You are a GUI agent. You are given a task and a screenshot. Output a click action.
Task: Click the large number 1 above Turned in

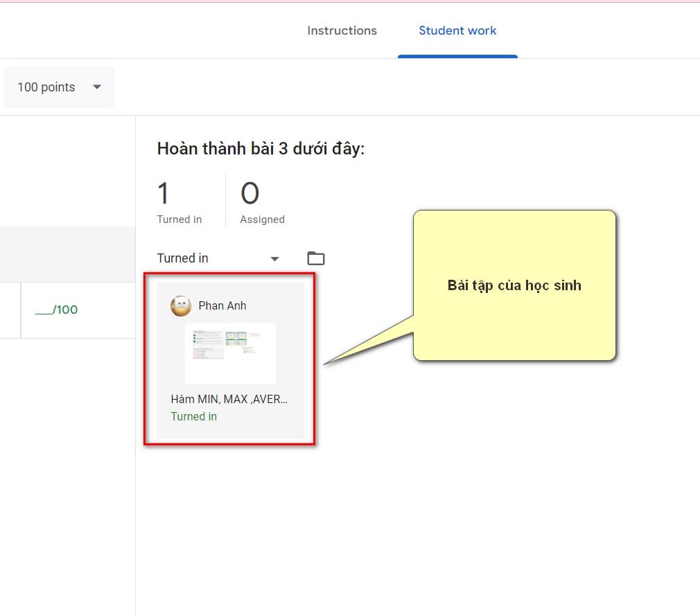[164, 193]
